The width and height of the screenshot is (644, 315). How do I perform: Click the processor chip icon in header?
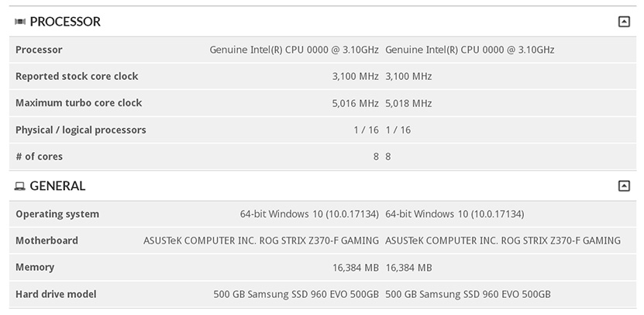(20, 22)
